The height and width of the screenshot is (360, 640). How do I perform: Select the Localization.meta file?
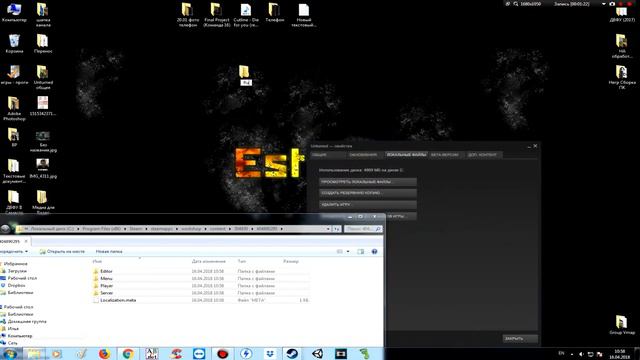pyautogui.click(x=114, y=300)
